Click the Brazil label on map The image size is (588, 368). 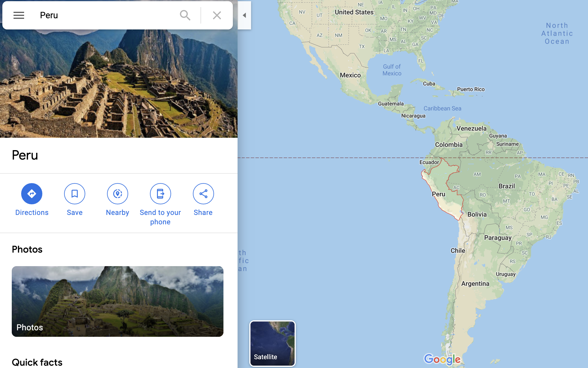coord(507,186)
